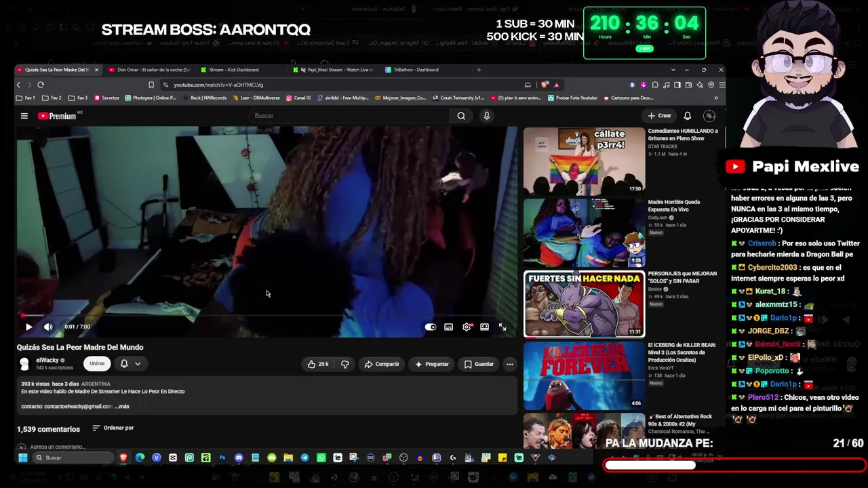Open Microsoft Edge from the taskbar

click(x=140, y=457)
